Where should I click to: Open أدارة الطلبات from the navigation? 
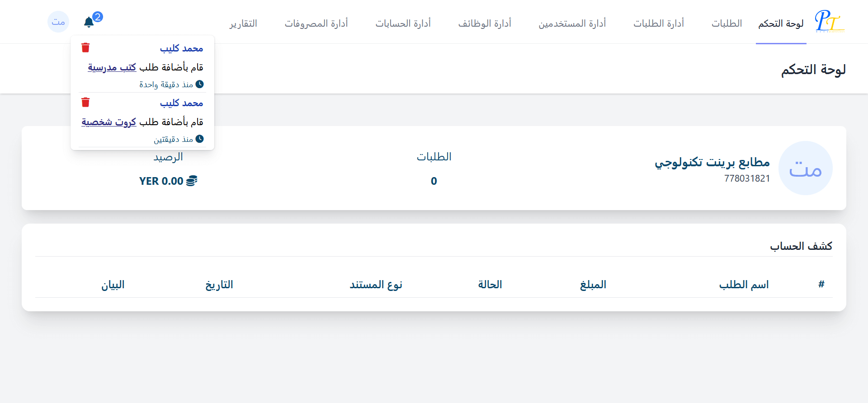[658, 23]
